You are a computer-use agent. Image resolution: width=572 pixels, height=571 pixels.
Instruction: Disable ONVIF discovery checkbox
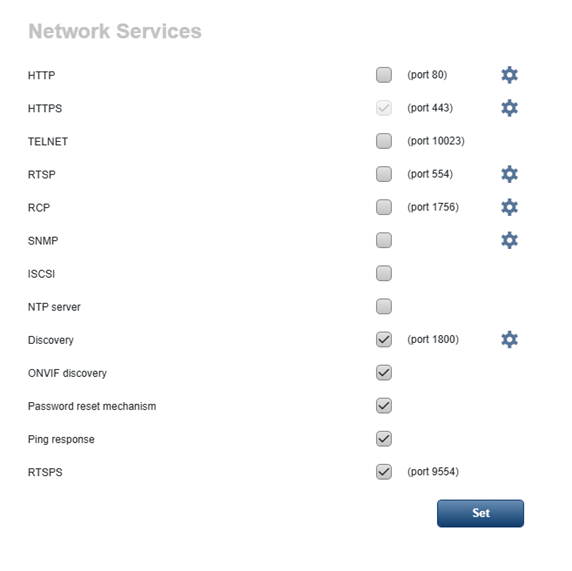point(384,373)
